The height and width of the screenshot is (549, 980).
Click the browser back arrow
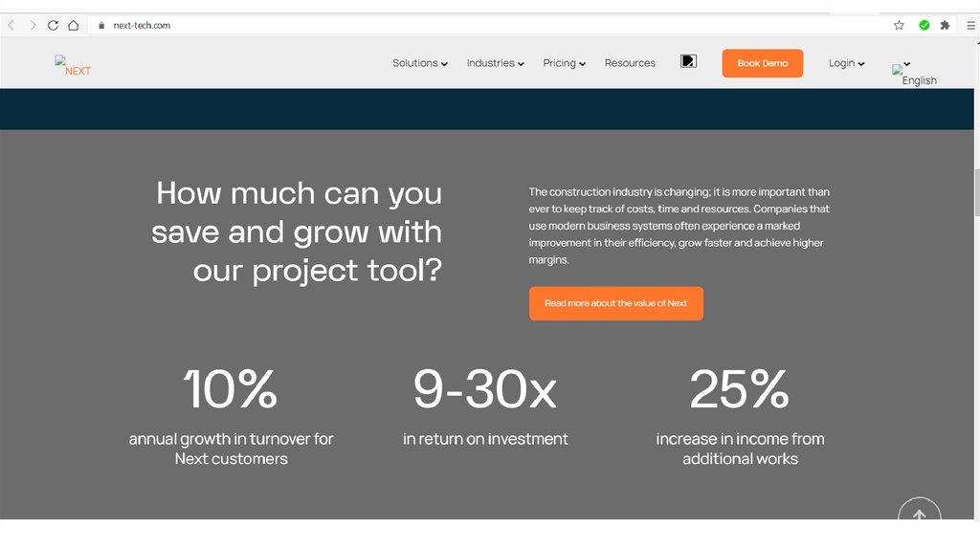(x=11, y=26)
